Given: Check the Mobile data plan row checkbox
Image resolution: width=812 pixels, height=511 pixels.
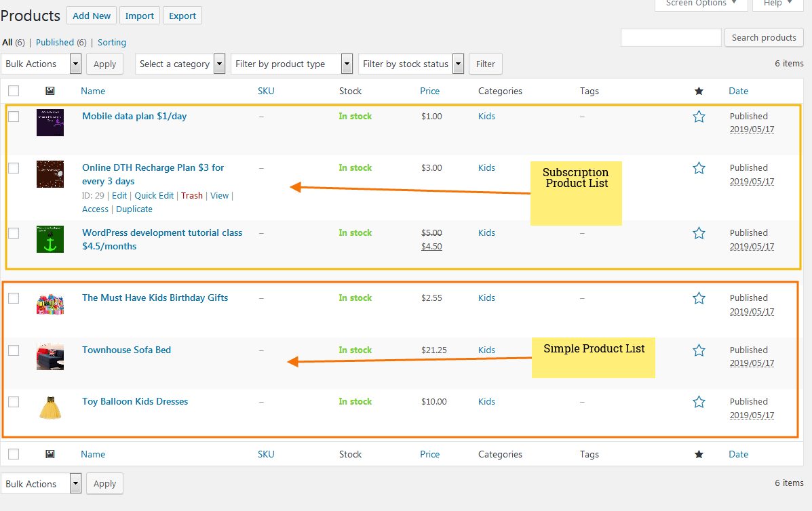Looking at the screenshot, I should click(14, 117).
